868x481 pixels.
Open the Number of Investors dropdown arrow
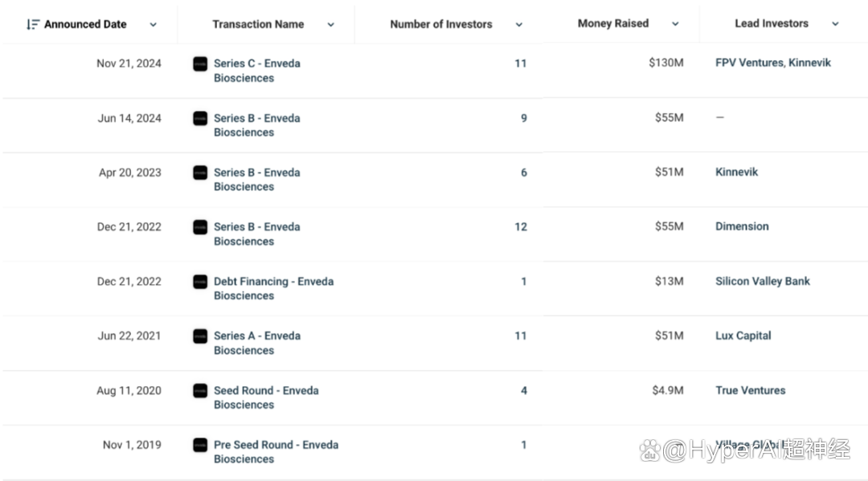(518, 25)
